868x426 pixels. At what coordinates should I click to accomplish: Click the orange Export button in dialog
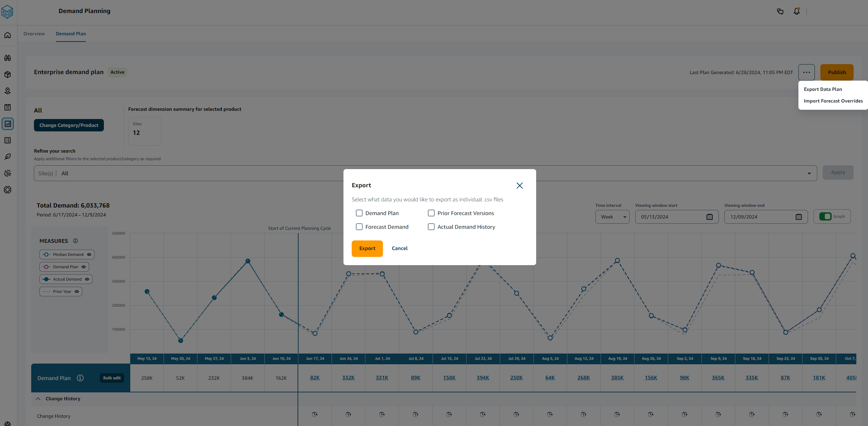tap(367, 248)
